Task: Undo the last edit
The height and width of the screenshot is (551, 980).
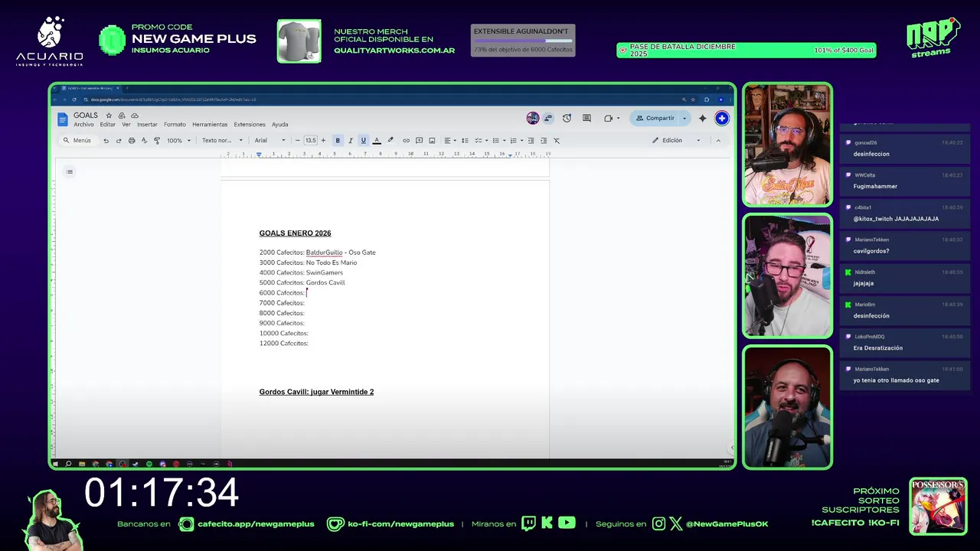Action: pos(106,141)
